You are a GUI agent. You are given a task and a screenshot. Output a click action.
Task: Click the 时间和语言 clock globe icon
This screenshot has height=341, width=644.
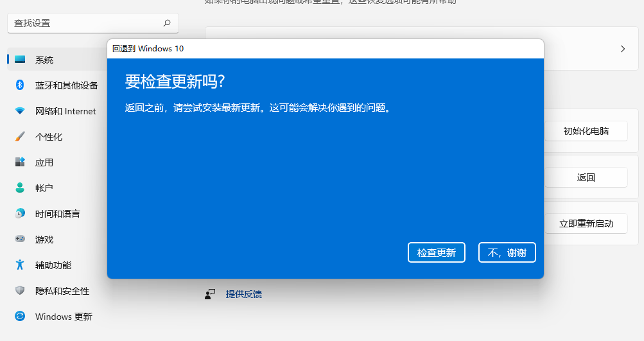tap(20, 213)
